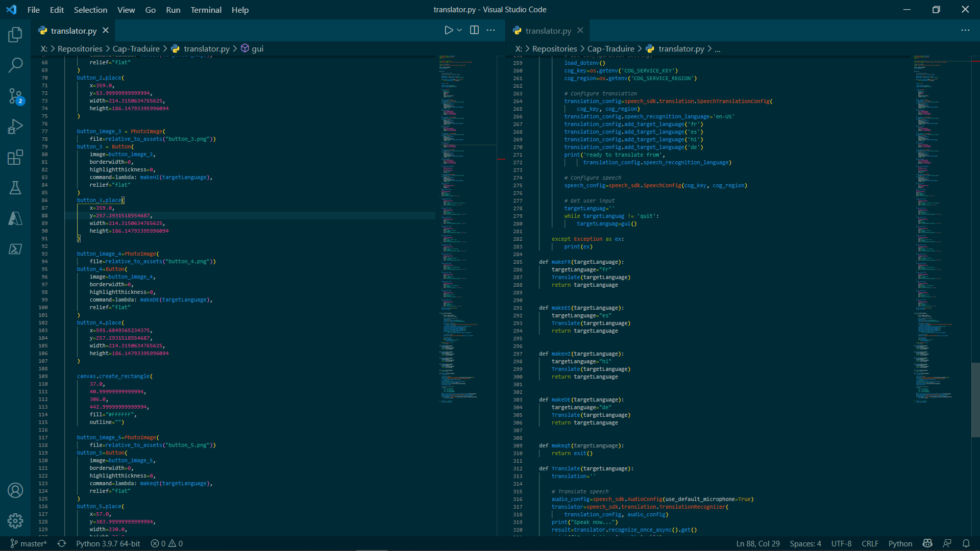Open notifications bell in status bar
The image size is (980, 551).
point(966,543)
